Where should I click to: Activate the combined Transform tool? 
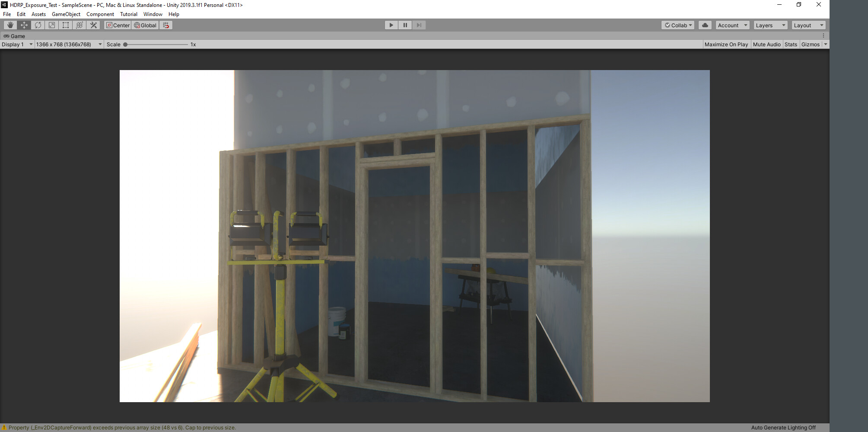pyautogui.click(x=79, y=25)
